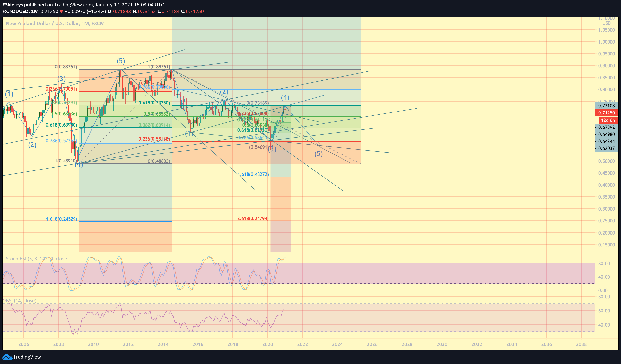The width and height of the screenshot is (621, 364).
Task: Click the 0.67892 price axis label
Action: (x=607, y=127)
